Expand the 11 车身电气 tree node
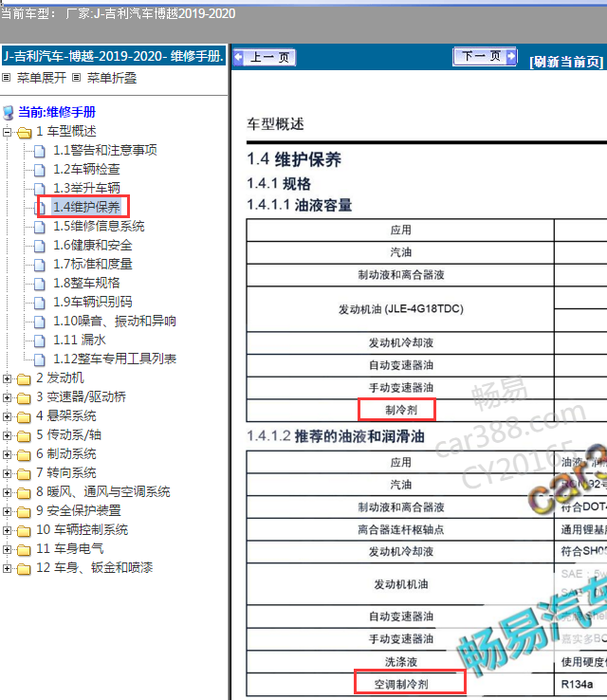 coord(7,549)
